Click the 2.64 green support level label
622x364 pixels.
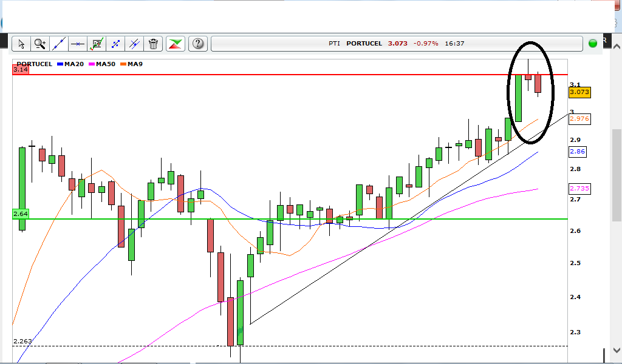(x=21, y=214)
